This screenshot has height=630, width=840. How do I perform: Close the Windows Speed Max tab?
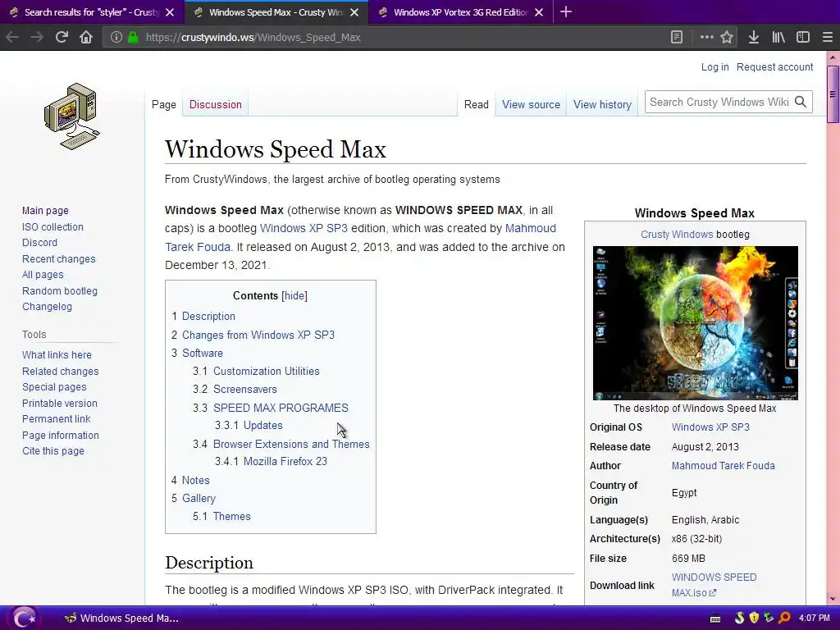(x=354, y=12)
